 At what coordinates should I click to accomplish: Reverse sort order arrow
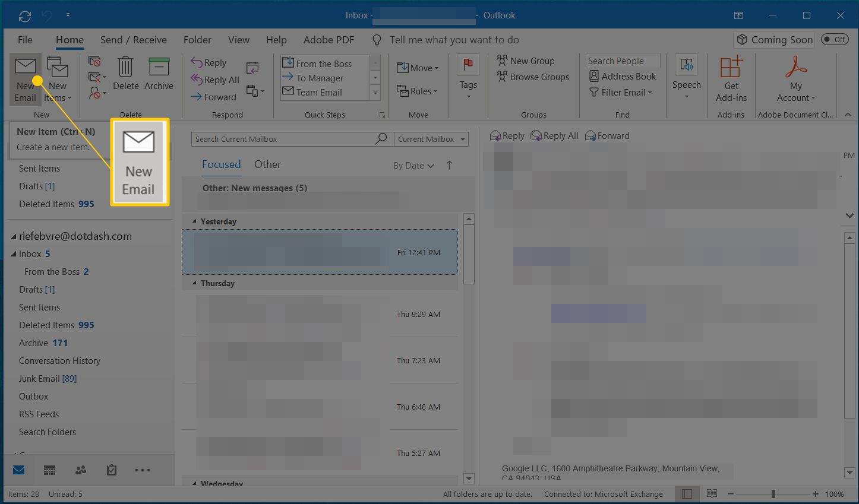[449, 166]
